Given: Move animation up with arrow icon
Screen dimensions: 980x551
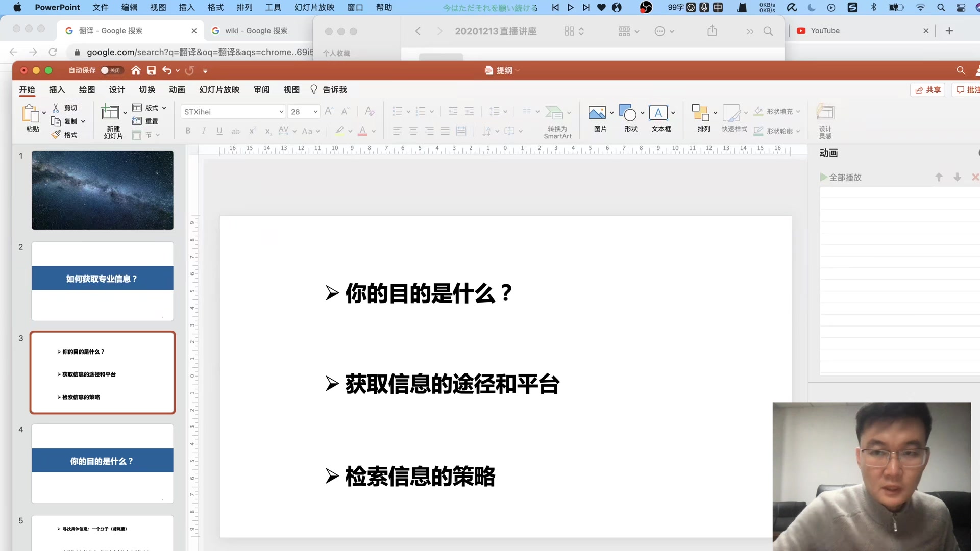Looking at the screenshot, I should tap(939, 177).
